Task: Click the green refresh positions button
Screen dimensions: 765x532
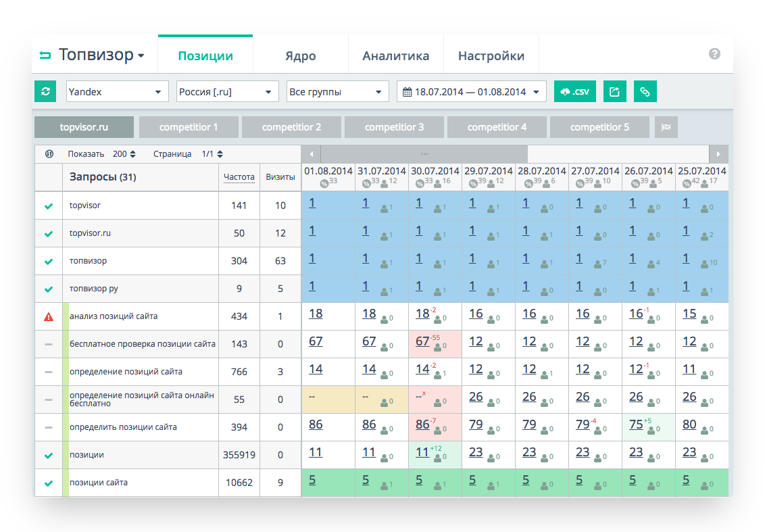Action: [45, 91]
